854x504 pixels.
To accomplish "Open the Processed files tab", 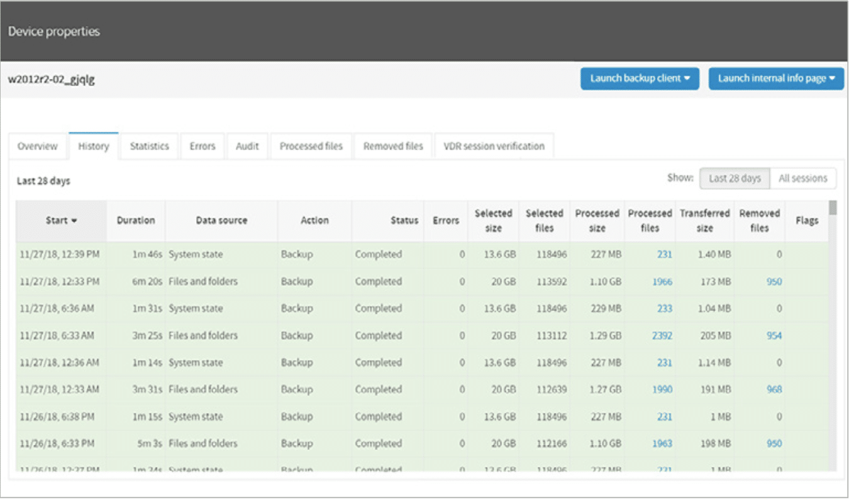I will point(311,146).
